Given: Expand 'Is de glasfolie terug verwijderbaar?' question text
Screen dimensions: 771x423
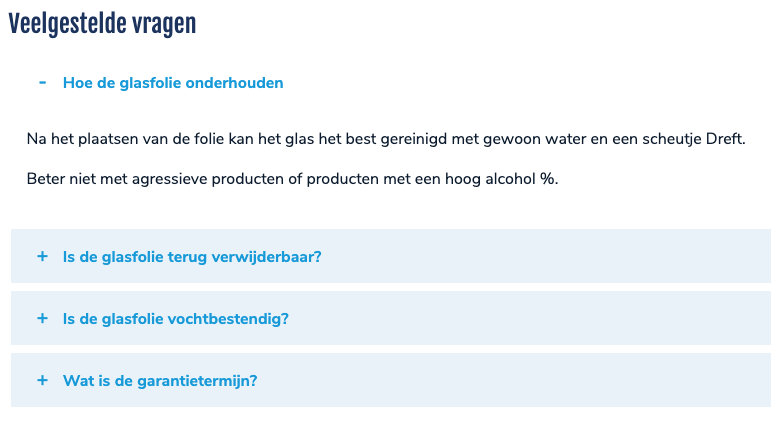Looking at the screenshot, I should pos(192,256).
